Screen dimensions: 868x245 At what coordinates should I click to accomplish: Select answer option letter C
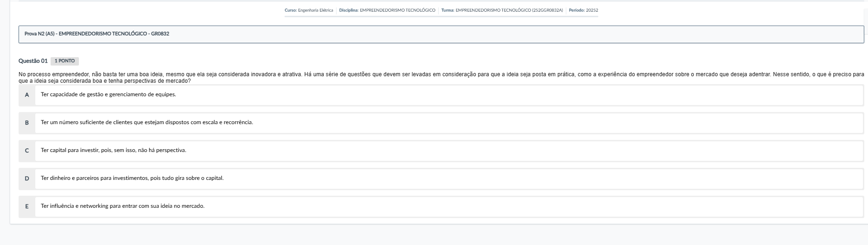pyautogui.click(x=27, y=151)
